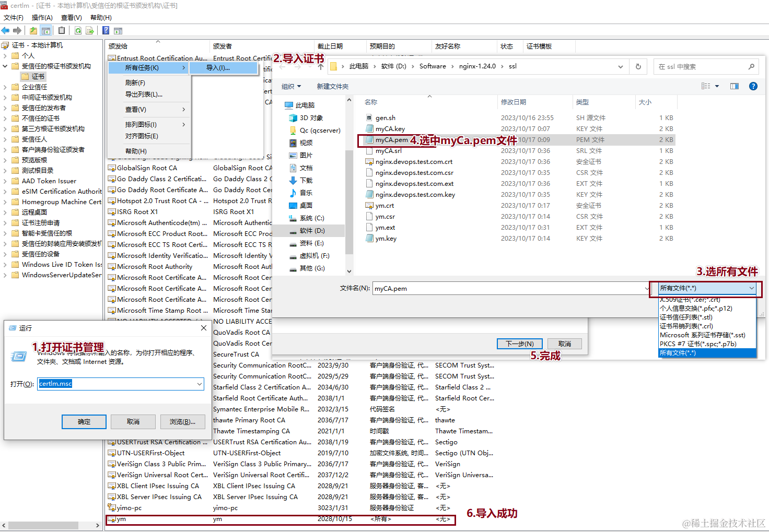The image size is (769, 532).
Task: Click the Up one level folder icon
Action: click(x=33, y=31)
